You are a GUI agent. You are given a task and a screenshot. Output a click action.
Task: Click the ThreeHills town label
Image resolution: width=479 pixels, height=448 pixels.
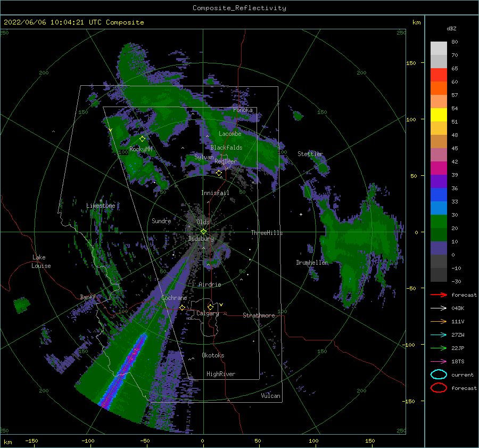click(x=267, y=233)
